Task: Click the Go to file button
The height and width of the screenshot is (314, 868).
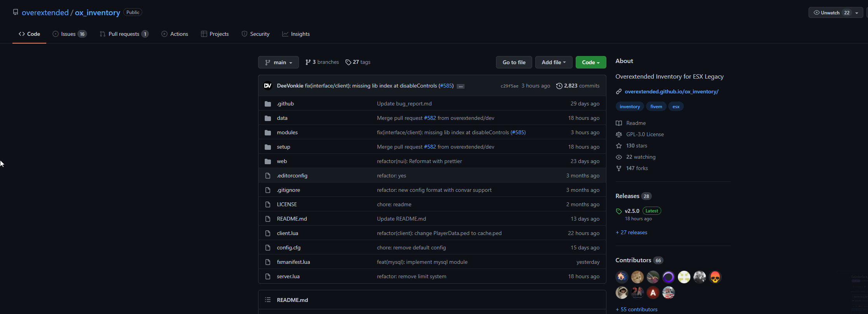Action: click(x=513, y=62)
